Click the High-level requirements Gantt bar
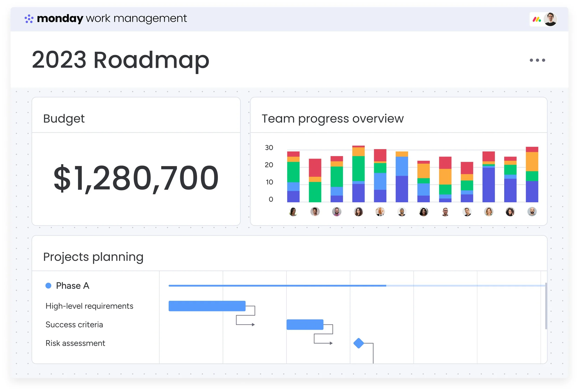The width and height of the screenshot is (579, 392). [207, 306]
